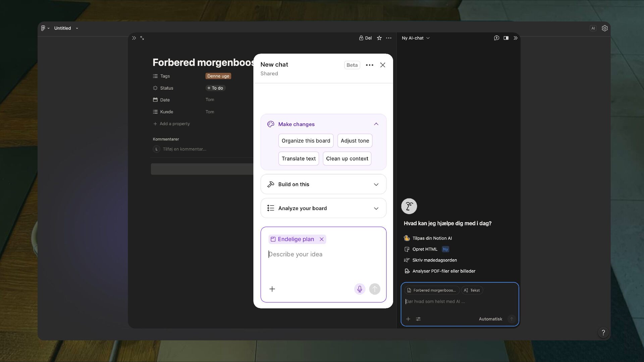Open the Ny AI-chat dropdown
644x362 pixels.
pos(416,38)
